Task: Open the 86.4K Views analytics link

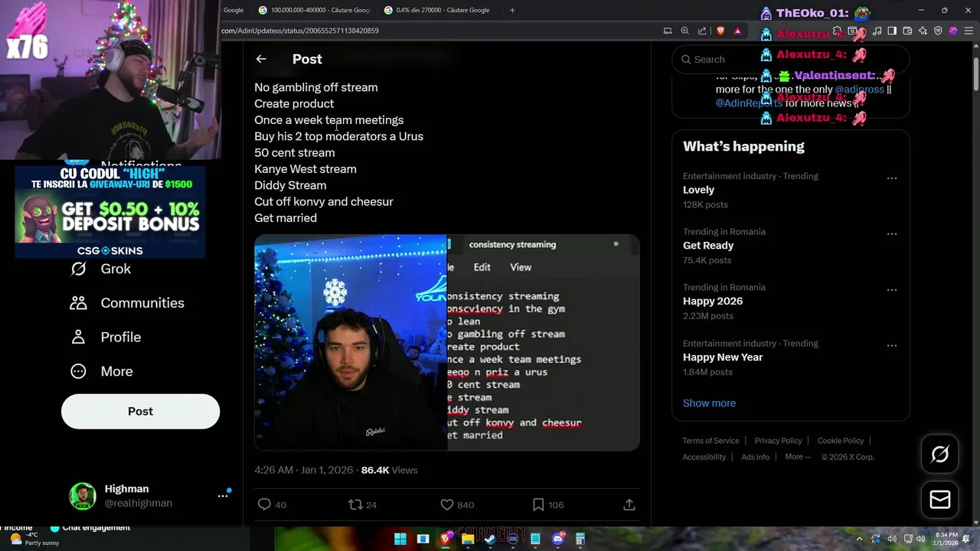Action: coord(389,470)
